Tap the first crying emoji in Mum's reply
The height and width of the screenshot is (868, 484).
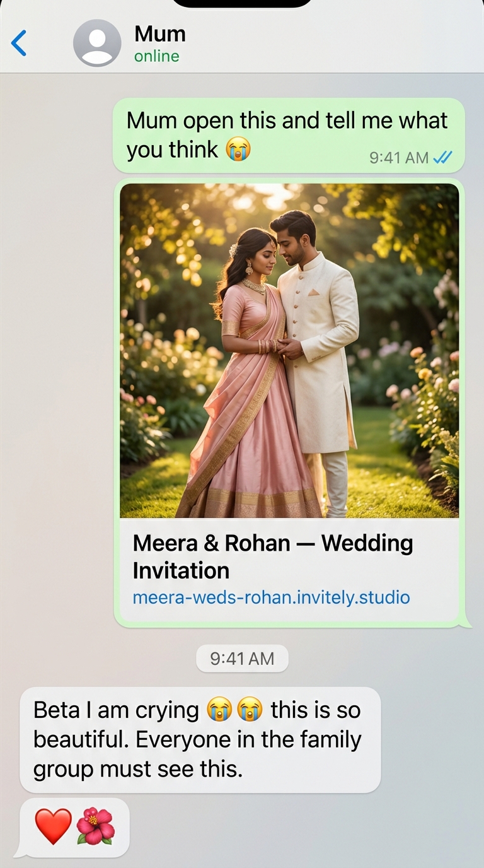click(219, 710)
